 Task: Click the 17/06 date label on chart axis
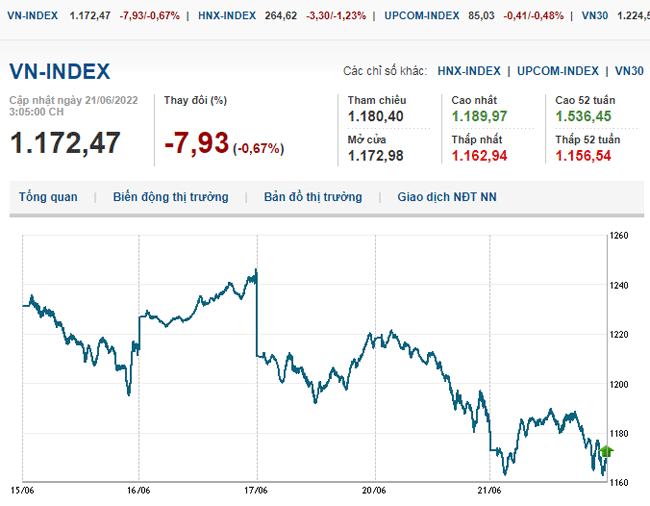(x=256, y=491)
